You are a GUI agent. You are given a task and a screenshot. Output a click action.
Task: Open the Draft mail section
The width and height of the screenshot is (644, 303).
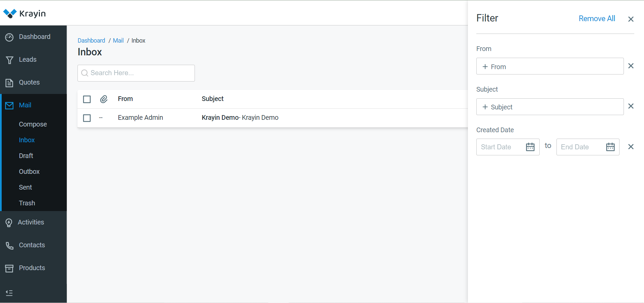(26, 156)
